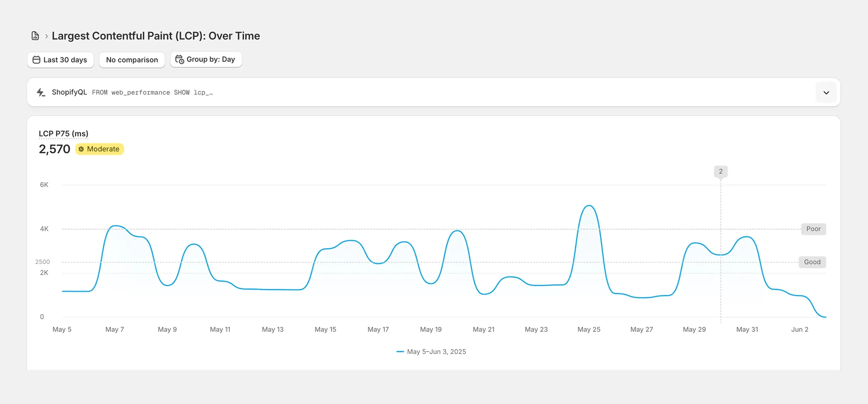Select the ShopifyQL lightning bolt icon
This screenshot has width=868, height=404.
tap(41, 92)
